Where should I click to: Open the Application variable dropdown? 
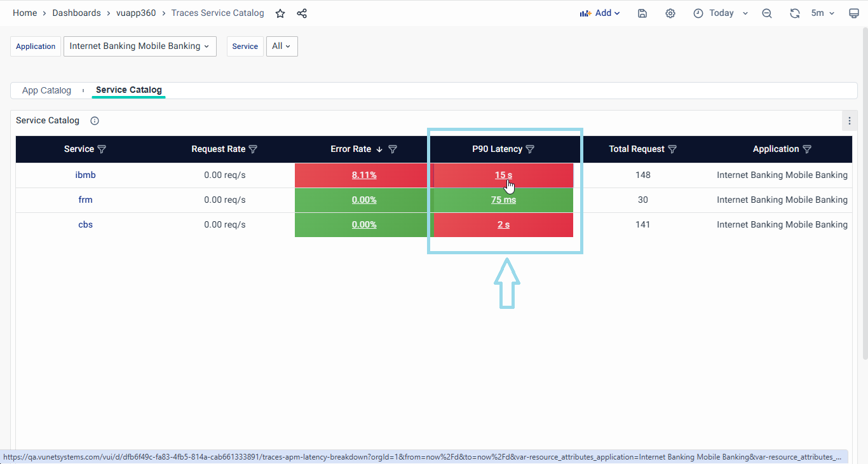140,46
